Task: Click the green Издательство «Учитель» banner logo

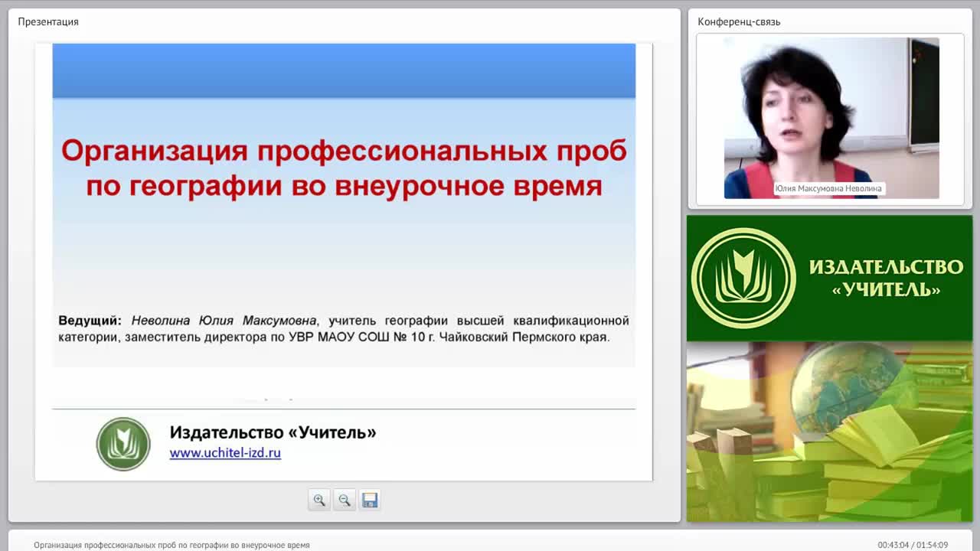Action: pyautogui.click(x=829, y=278)
